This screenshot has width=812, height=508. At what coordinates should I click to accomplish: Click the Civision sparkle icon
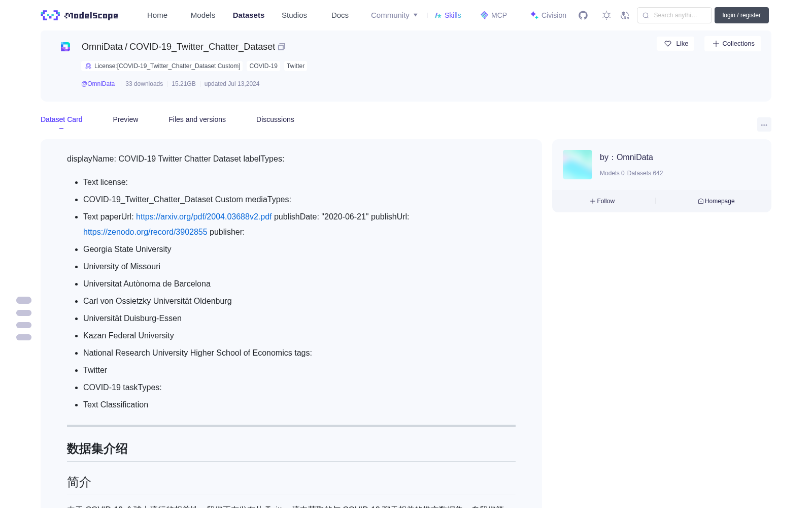click(534, 15)
